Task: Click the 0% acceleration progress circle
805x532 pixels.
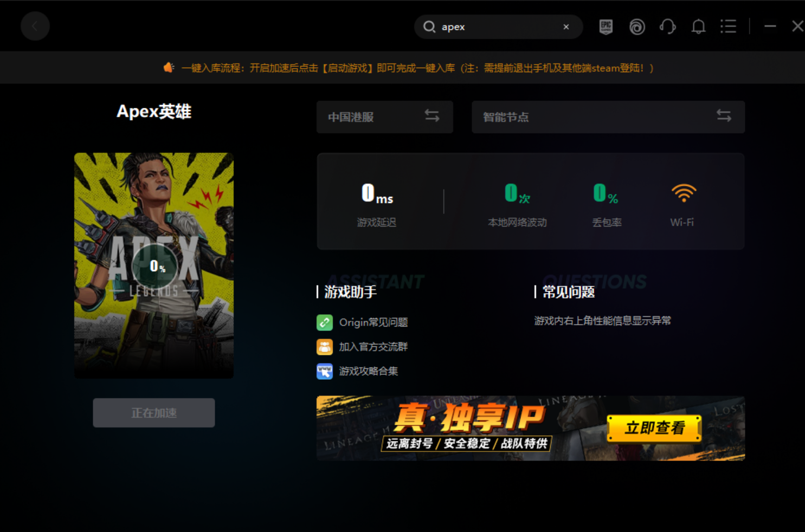Action: pyautogui.click(x=155, y=267)
